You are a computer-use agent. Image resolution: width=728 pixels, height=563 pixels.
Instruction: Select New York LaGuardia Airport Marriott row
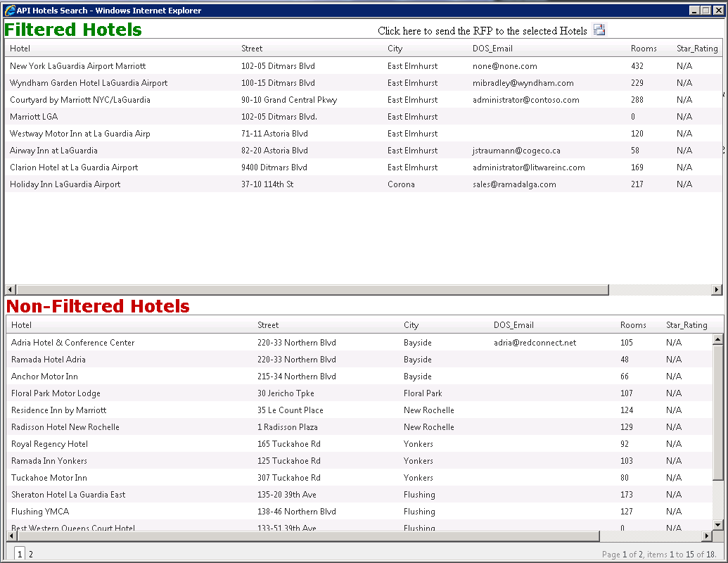tap(364, 66)
